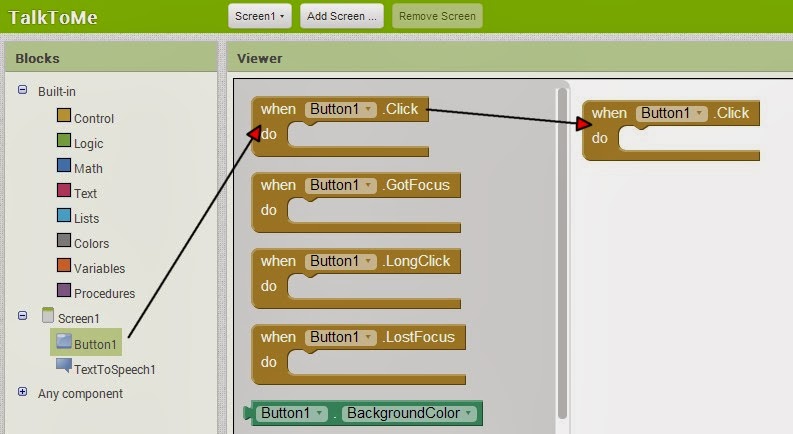Select the Colors blocks color icon
This screenshot has height=434, width=793.
[x=64, y=240]
